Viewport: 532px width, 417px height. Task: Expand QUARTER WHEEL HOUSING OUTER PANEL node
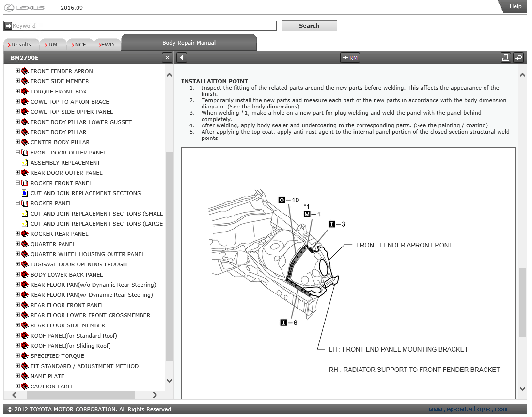[x=17, y=254]
